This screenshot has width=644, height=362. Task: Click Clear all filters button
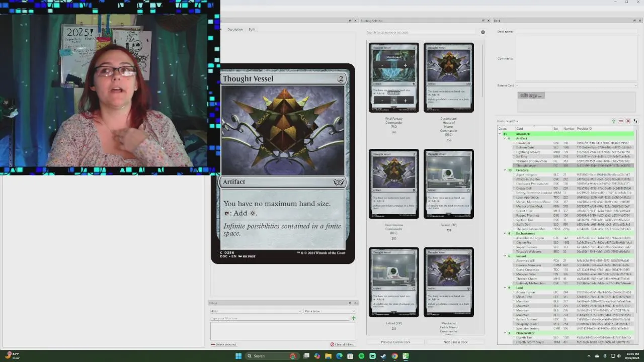point(342,344)
